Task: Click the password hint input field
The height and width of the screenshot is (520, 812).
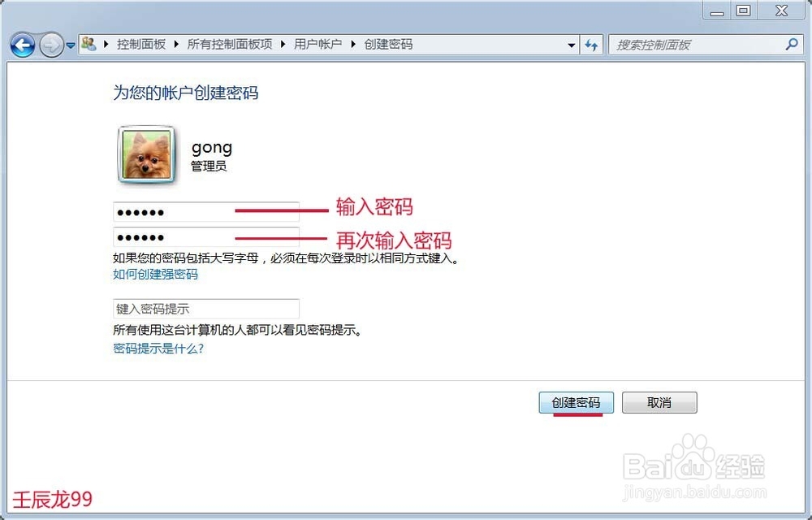Action: pyautogui.click(x=205, y=309)
